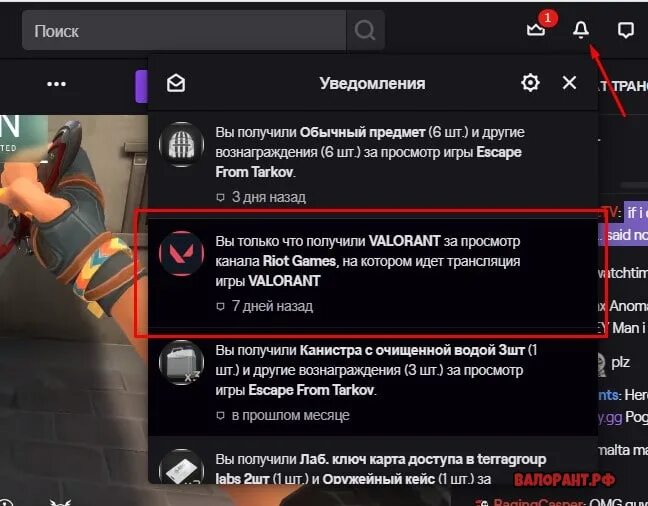Mark all notifications as read envelope icon
This screenshot has width=648, height=506.
[176, 83]
